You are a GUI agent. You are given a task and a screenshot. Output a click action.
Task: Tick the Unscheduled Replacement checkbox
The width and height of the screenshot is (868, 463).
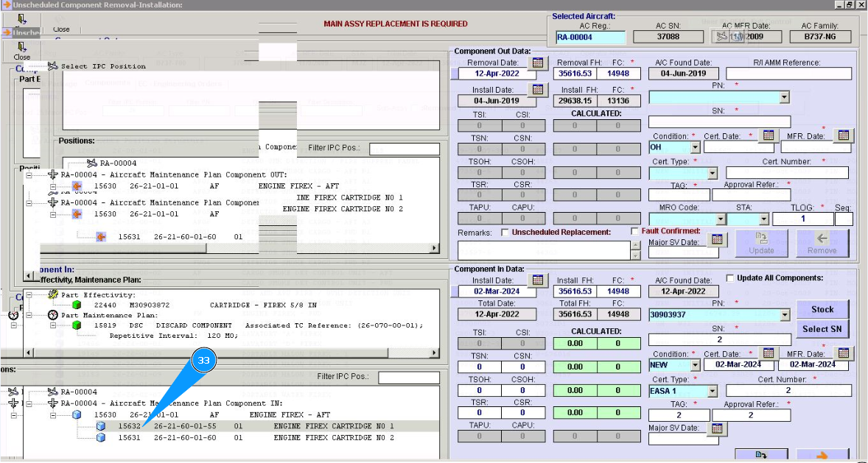[505, 233]
